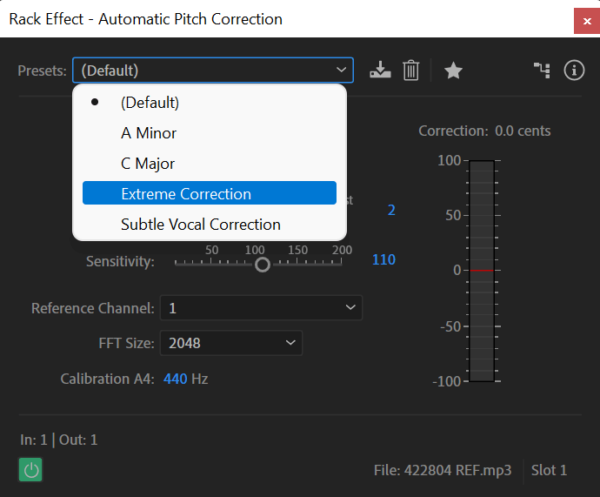The width and height of the screenshot is (600, 497).
Task: Toggle the green effect power button
Action: [31, 470]
